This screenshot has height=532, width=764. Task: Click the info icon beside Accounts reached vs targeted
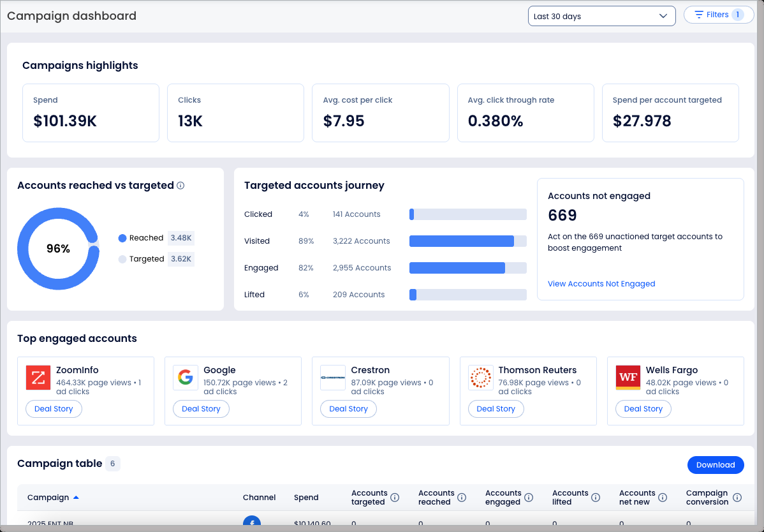coord(180,186)
